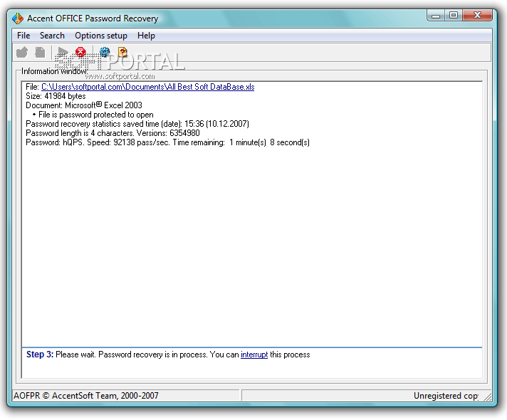Open the Help menu
The height and width of the screenshot is (420, 507).
tap(146, 36)
